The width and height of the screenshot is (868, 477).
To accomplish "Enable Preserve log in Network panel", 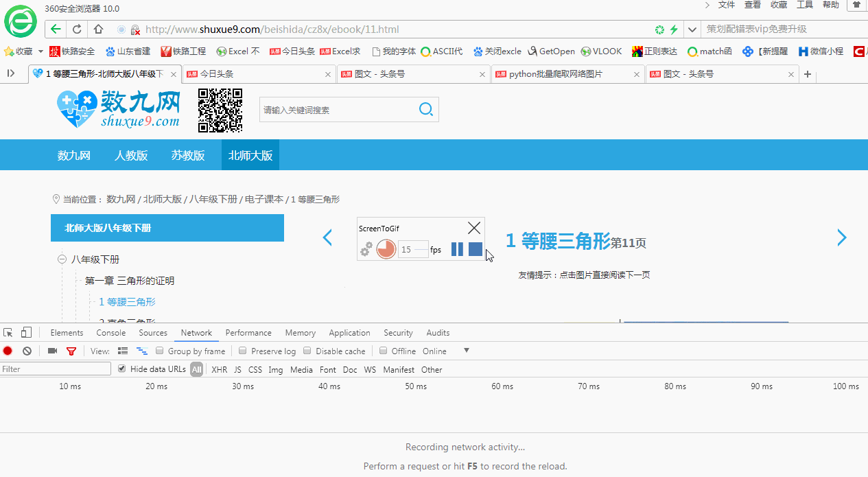I will coord(242,351).
